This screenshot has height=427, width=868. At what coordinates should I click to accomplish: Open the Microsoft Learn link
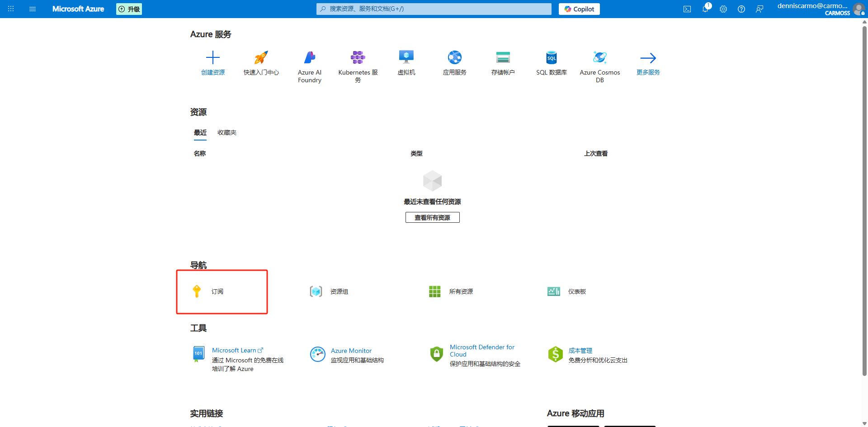coord(234,350)
